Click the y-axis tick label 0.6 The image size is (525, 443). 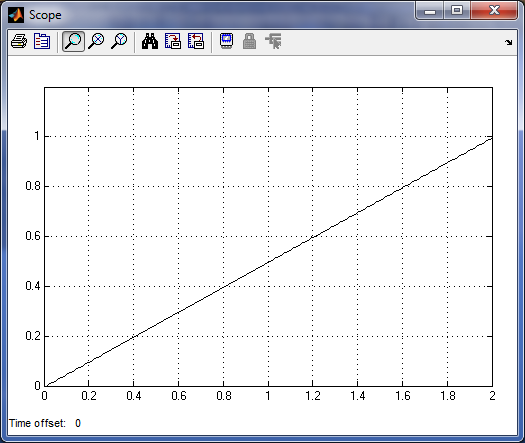click(x=33, y=236)
